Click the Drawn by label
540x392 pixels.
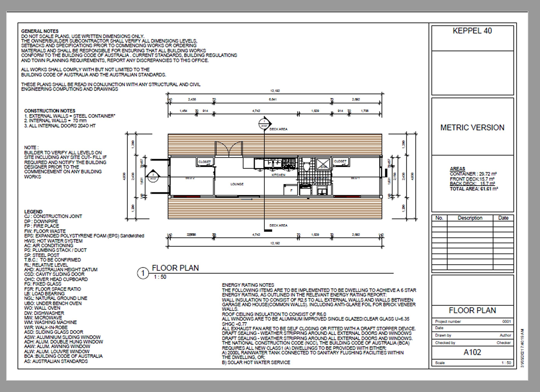click(x=443, y=335)
